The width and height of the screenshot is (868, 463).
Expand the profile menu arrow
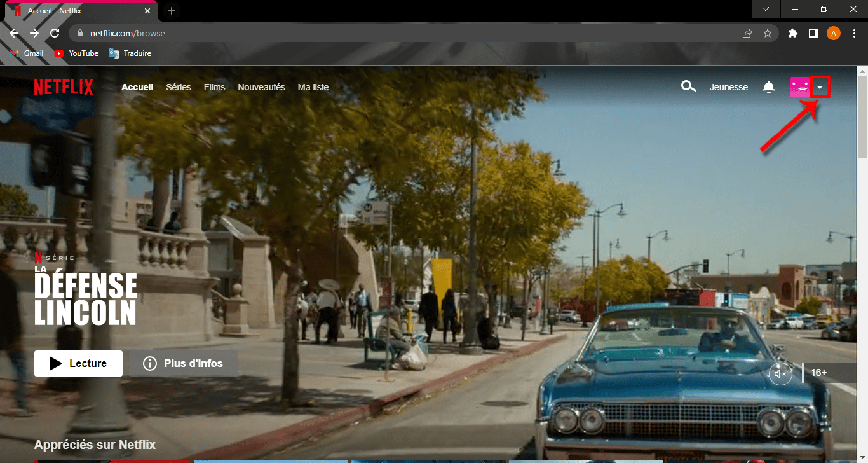point(820,87)
